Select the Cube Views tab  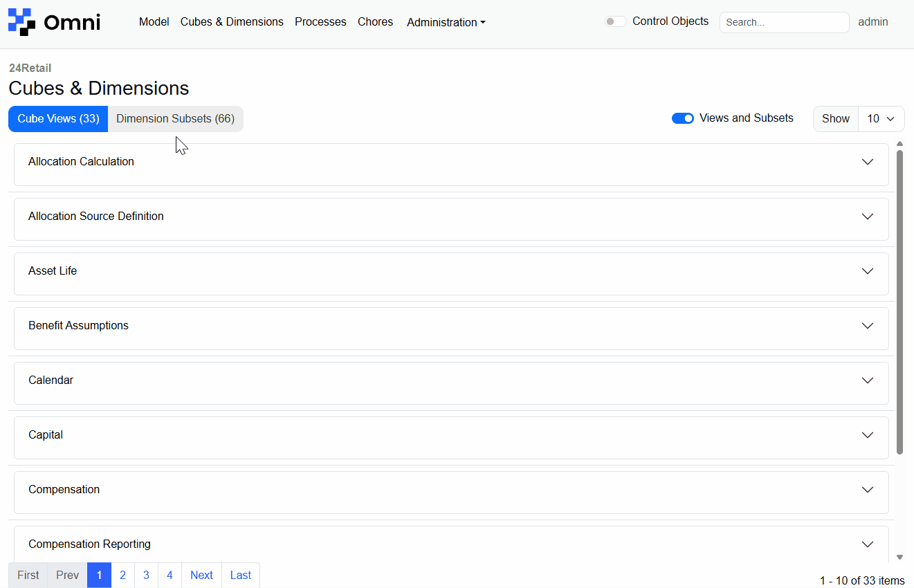pyautogui.click(x=58, y=119)
